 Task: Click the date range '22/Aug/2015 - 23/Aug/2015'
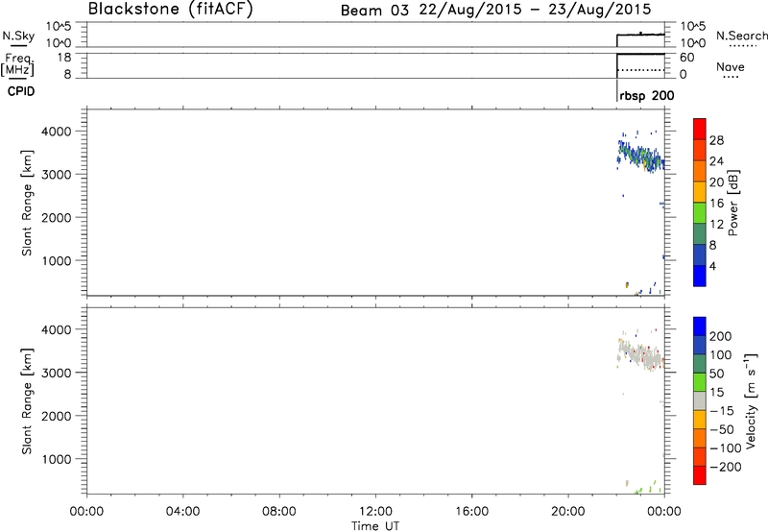pyautogui.click(x=535, y=10)
